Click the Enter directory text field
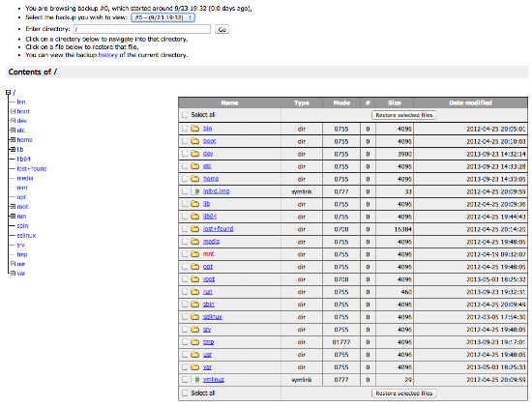 (142, 29)
